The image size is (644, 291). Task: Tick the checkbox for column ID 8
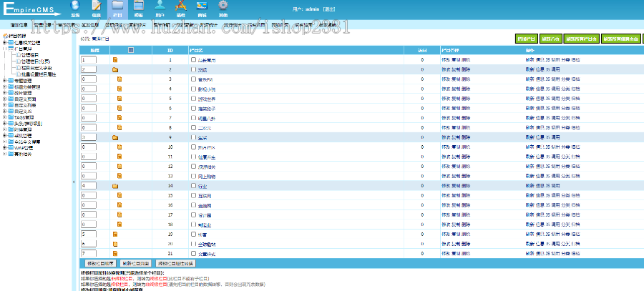pyautogui.click(x=193, y=127)
